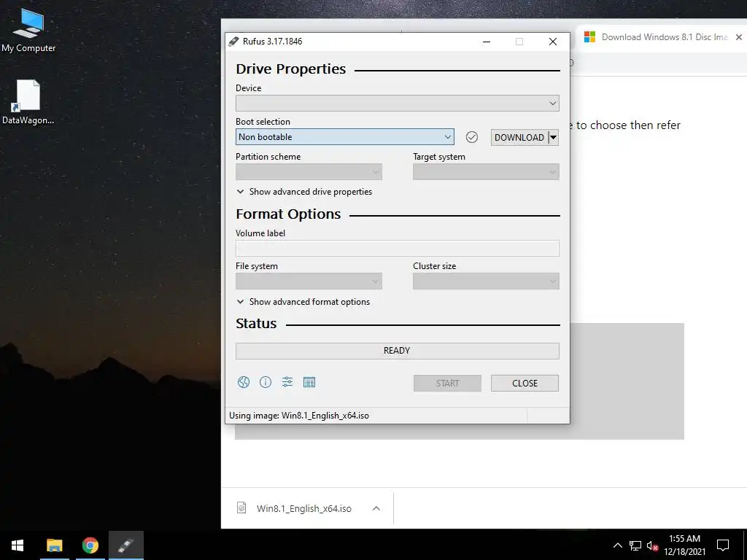This screenshot has width=747, height=560.
Task: Click the READY status progress bar
Action: [x=398, y=351]
